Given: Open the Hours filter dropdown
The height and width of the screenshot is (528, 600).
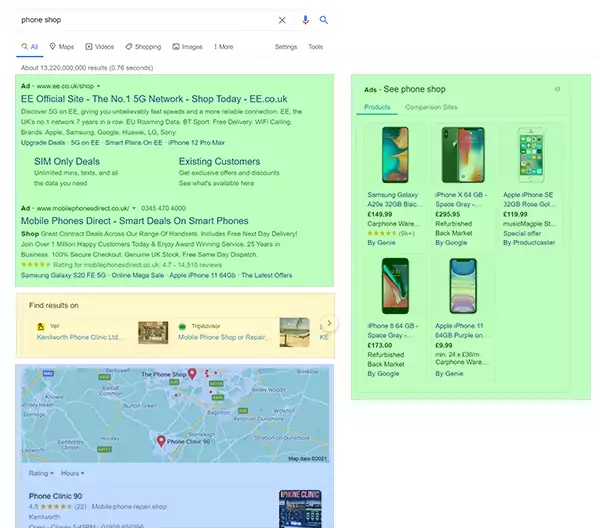Looking at the screenshot, I should 72,473.
